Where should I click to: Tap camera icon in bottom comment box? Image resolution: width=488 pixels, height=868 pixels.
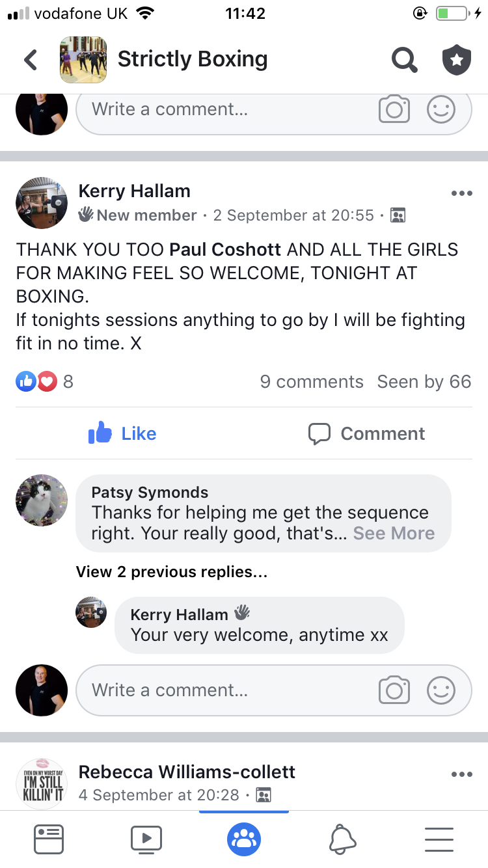(x=394, y=690)
